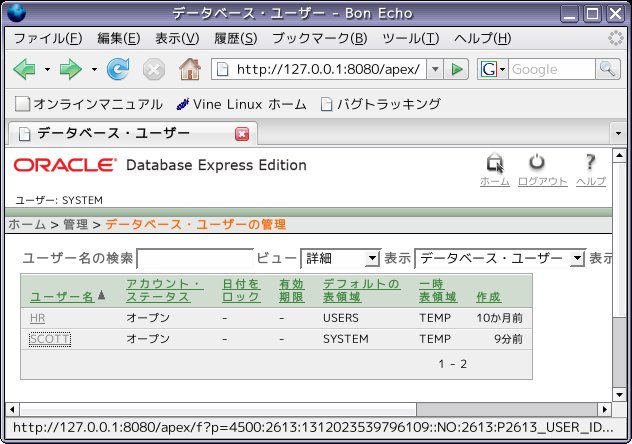Click the URL address bar
The width and height of the screenshot is (632, 444).
tap(319, 69)
